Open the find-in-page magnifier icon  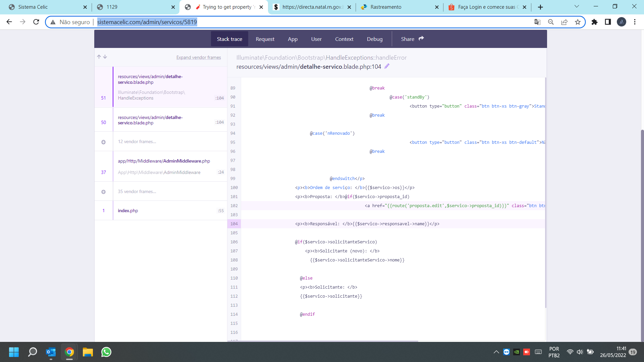551,22
